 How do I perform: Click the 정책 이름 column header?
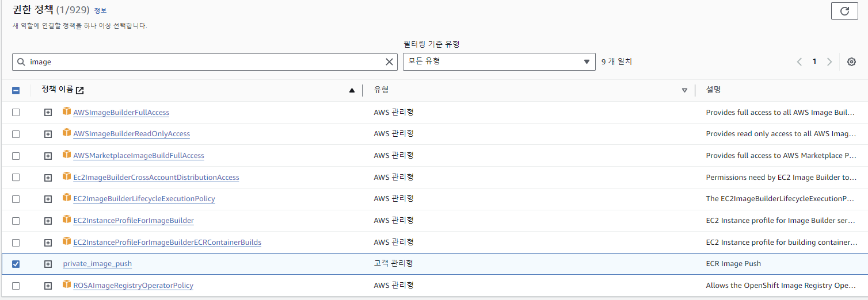[x=57, y=90]
